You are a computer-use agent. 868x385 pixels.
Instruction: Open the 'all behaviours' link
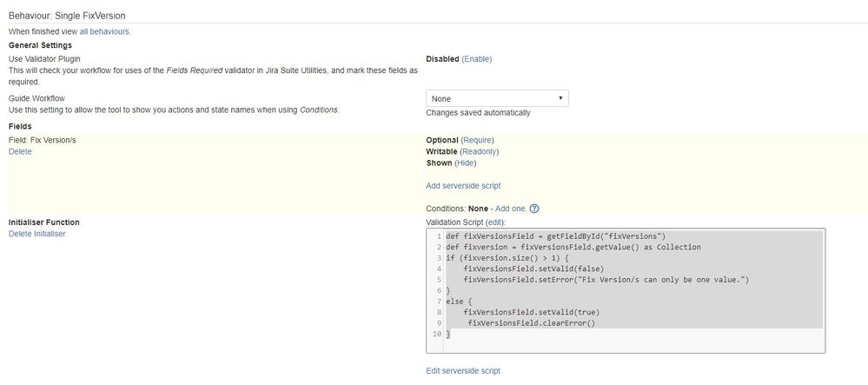(x=104, y=31)
